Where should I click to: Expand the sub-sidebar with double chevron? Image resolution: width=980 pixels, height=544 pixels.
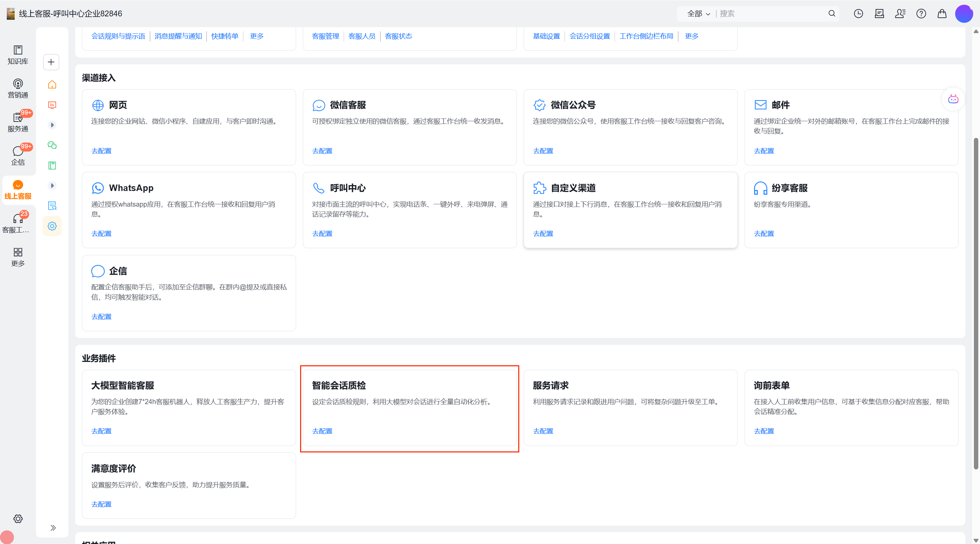(53, 528)
